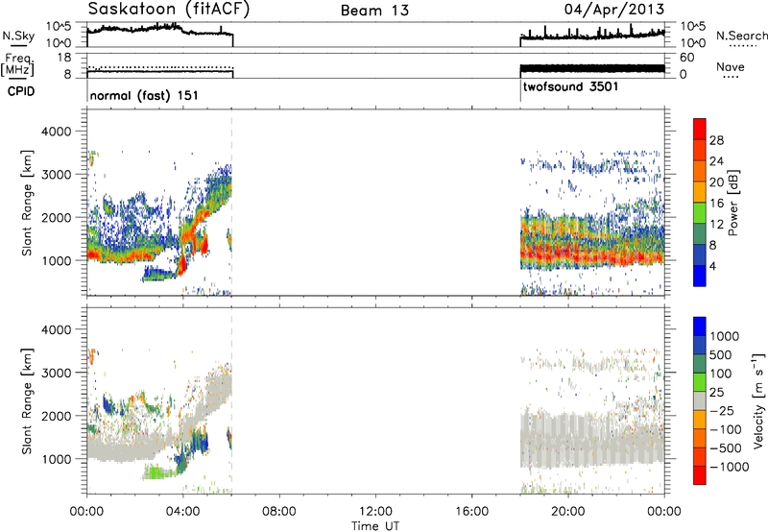Click the velocity colorbar's grey −25 to 25 segment
768x532 pixels.
pyautogui.click(x=700, y=400)
